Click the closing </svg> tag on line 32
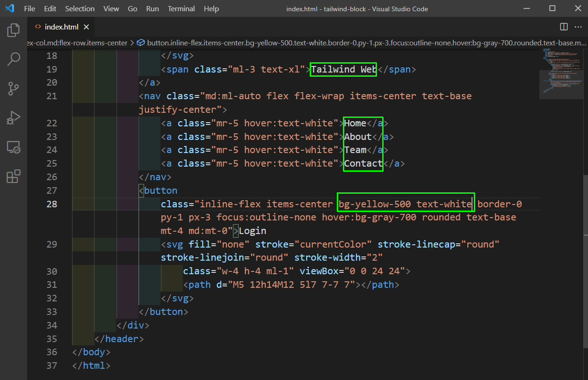 [x=177, y=299]
